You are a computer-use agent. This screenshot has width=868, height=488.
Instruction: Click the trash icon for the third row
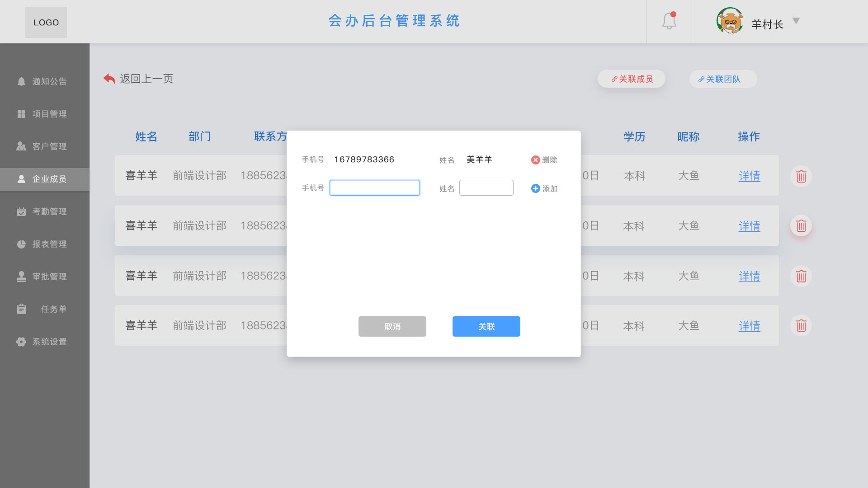(x=801, y=276)
